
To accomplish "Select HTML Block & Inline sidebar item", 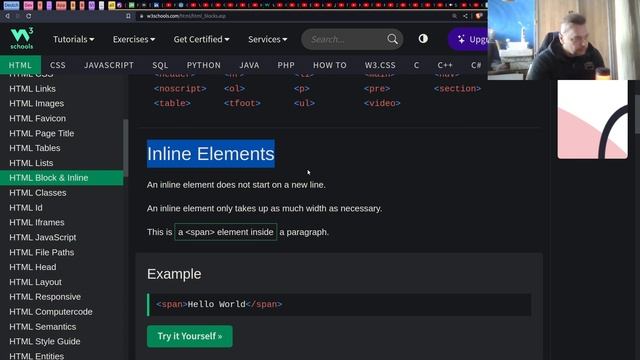I will (61, 178).
